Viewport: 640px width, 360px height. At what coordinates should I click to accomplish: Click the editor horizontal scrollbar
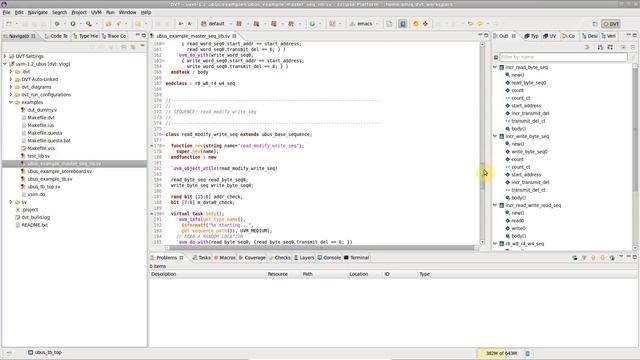point(322,248)
